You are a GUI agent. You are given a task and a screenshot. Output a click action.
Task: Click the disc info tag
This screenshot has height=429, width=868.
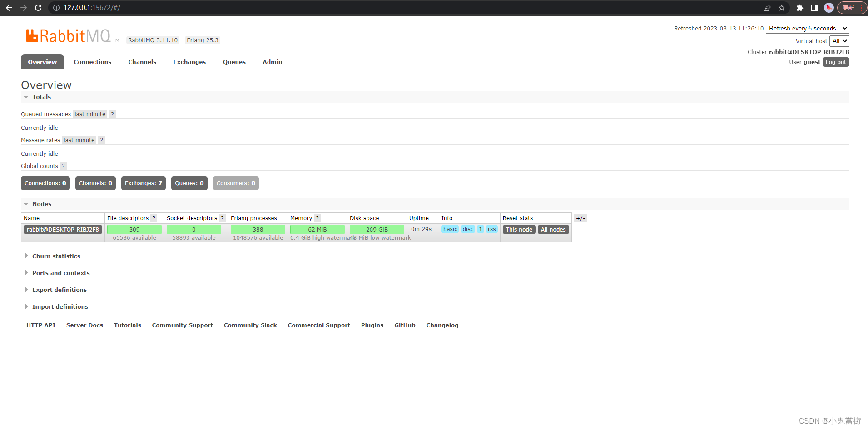click(468, 229)
